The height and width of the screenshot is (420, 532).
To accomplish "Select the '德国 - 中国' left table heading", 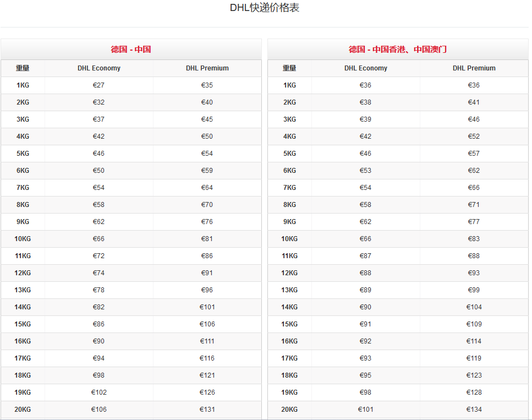I will coord(131,49).
